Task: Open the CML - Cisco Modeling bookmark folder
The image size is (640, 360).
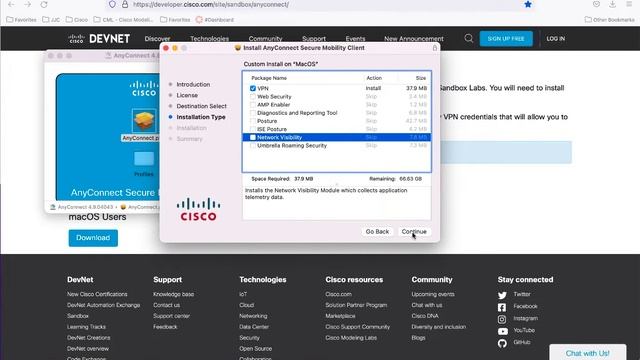Action: 123,20
